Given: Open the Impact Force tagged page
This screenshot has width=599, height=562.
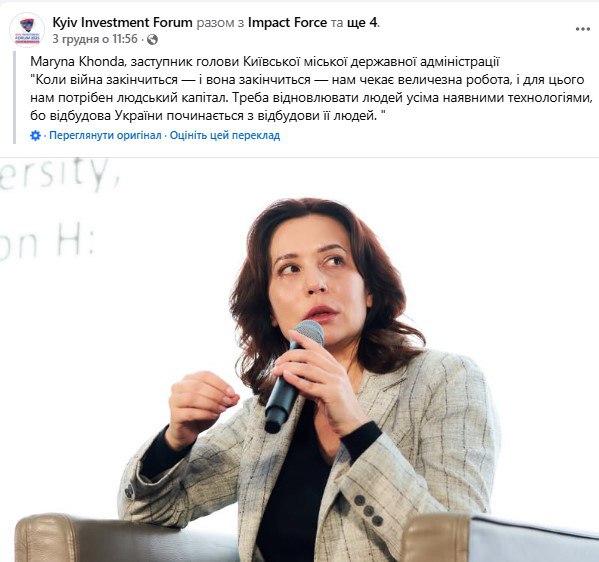Looking at the screenshot, I should click(287, 23).
